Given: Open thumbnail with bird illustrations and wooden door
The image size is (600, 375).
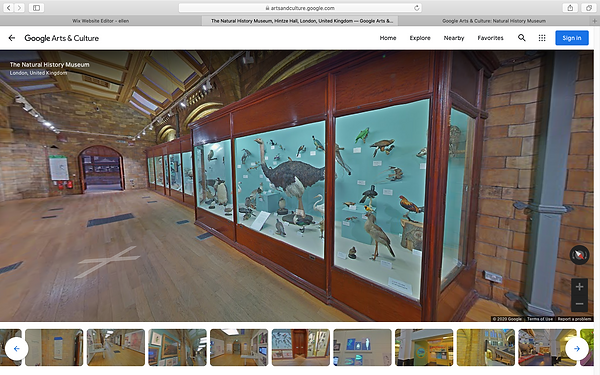Looking at the screenshot, I should [300, 347].
